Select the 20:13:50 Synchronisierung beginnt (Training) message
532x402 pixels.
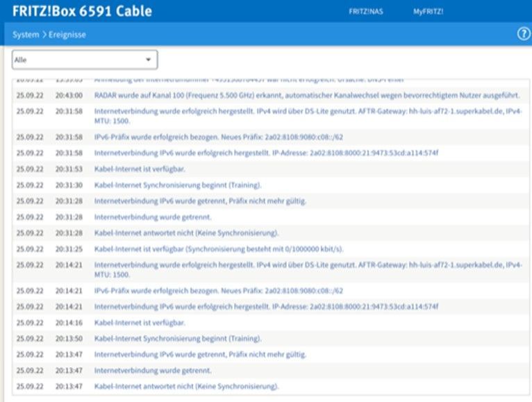coord(178,339)
